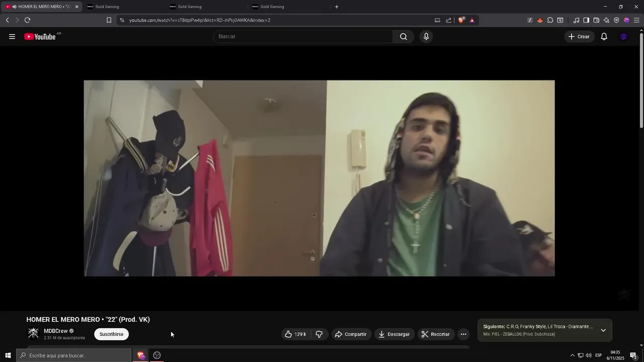Reload the page in the browser
Image resolution: width=644 pixels, height=362 pixels.
point(27,20)
